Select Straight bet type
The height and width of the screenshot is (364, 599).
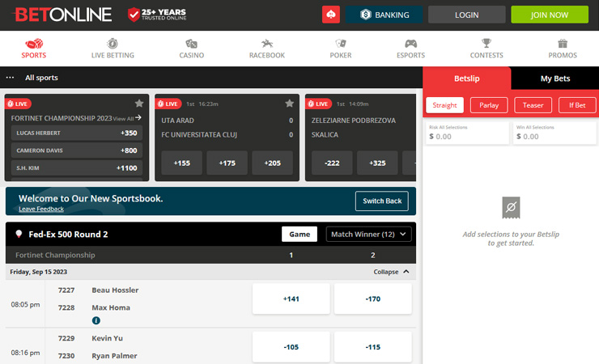[x=444, y=105]
